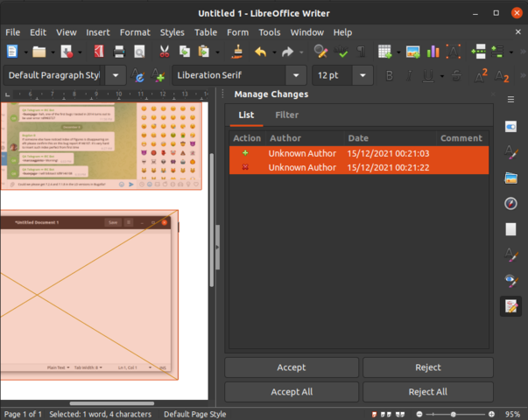Paste from clipboard using the Paste icon
528x420 pixels.
tap(204, 52)
